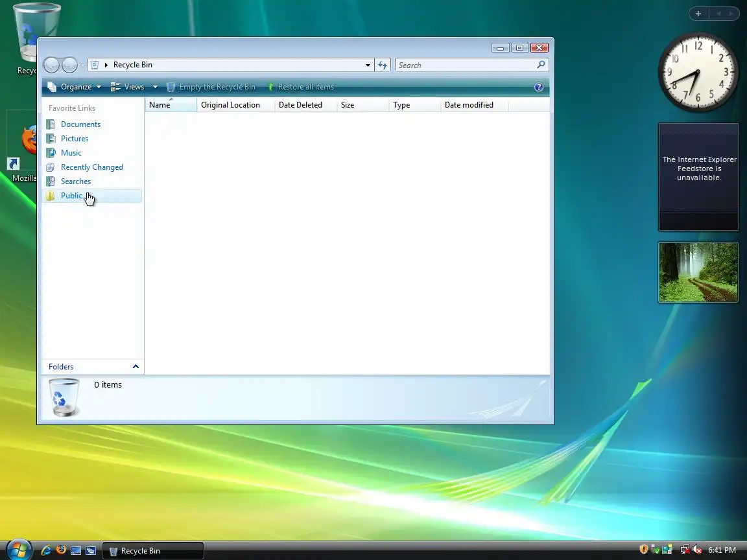747x560 pixels.
Task: Click the search magnifier icon
Action: pyautogui.click(x=541, y=65)
